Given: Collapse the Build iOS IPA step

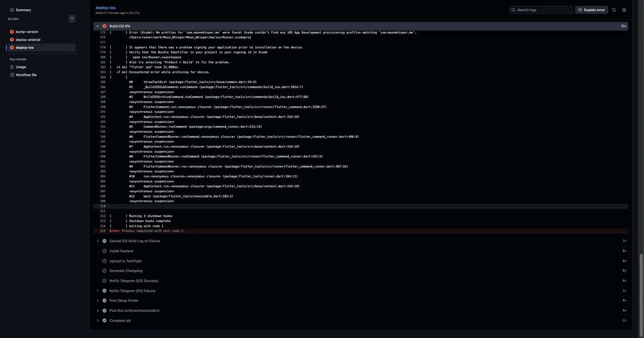Looking at the screenshot, I should pyautogui.click(x=97, y=26).
